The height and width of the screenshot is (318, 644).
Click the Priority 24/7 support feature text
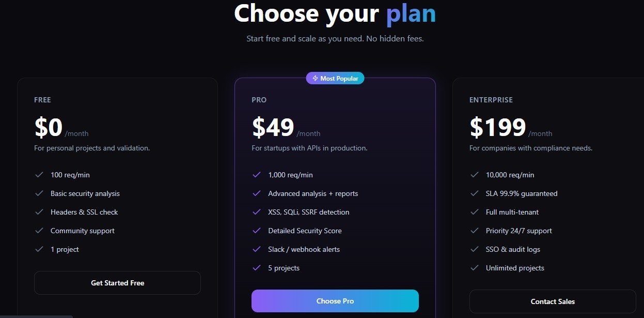point(519,231)
